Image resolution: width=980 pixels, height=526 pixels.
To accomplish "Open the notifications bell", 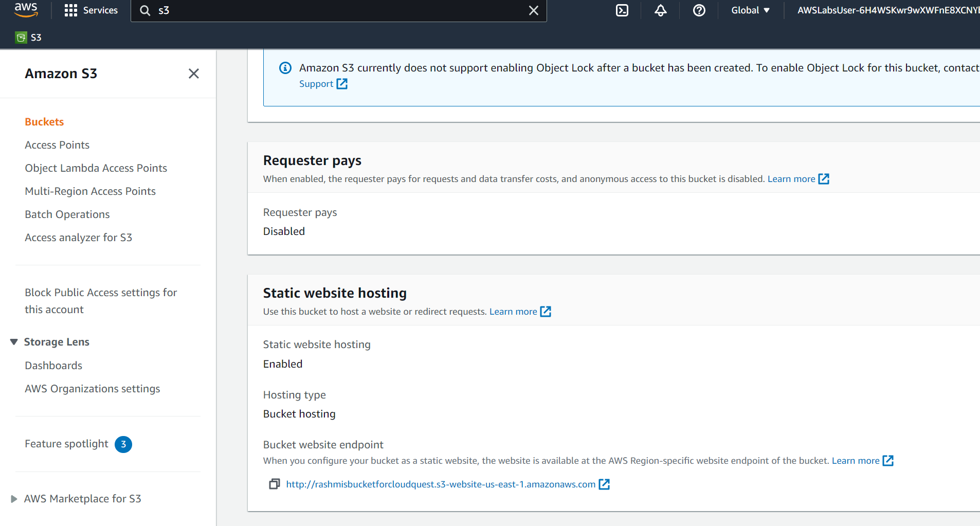I will (x=660, y=10).
